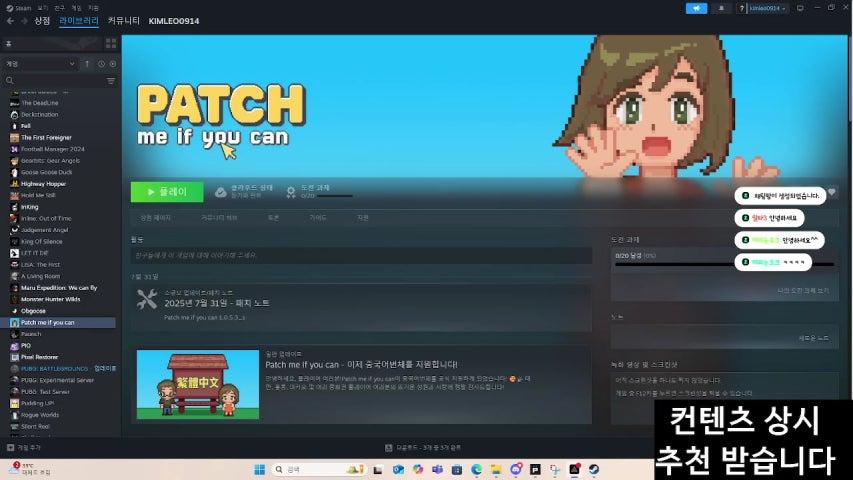Switch to the 커뮤니티 tab

point(123,21)
